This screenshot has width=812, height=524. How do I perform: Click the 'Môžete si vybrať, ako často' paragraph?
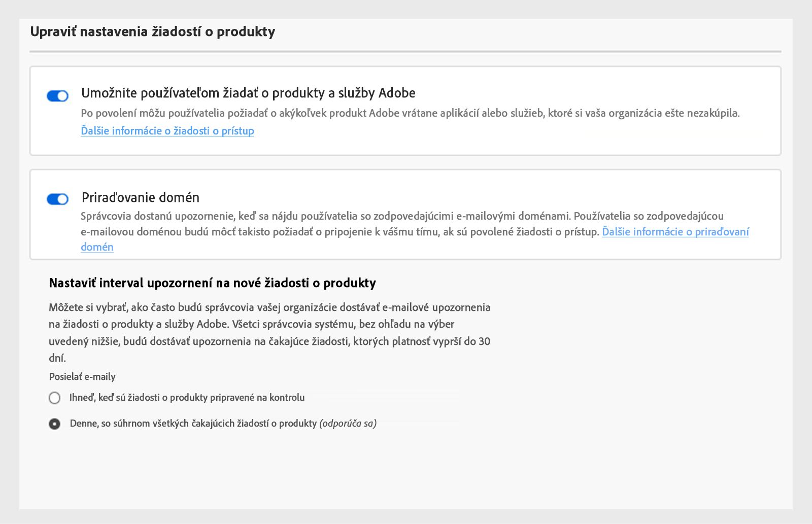(x=269, y=333)
